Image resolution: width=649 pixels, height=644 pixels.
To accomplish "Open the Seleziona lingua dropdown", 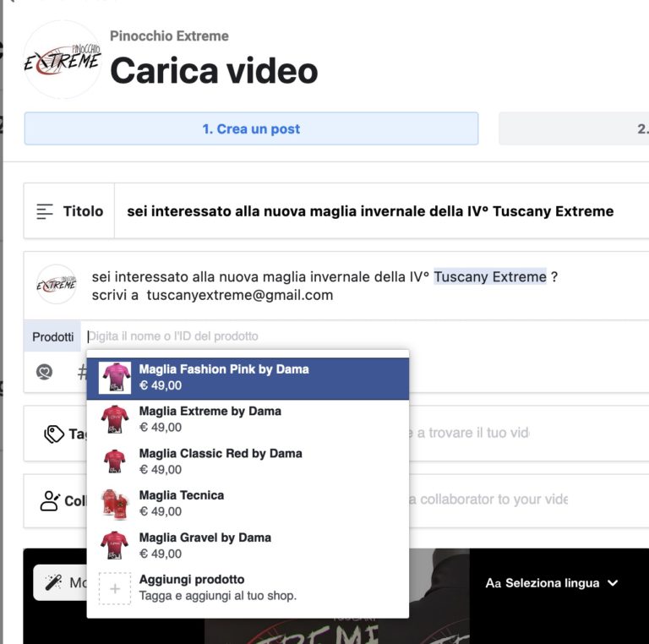I will click(x=552, y=583).
